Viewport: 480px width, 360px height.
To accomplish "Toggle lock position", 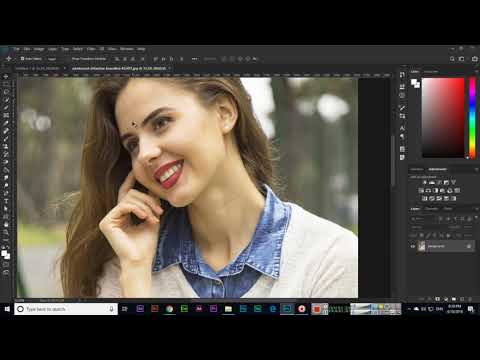I will click(x=435, y=235).
